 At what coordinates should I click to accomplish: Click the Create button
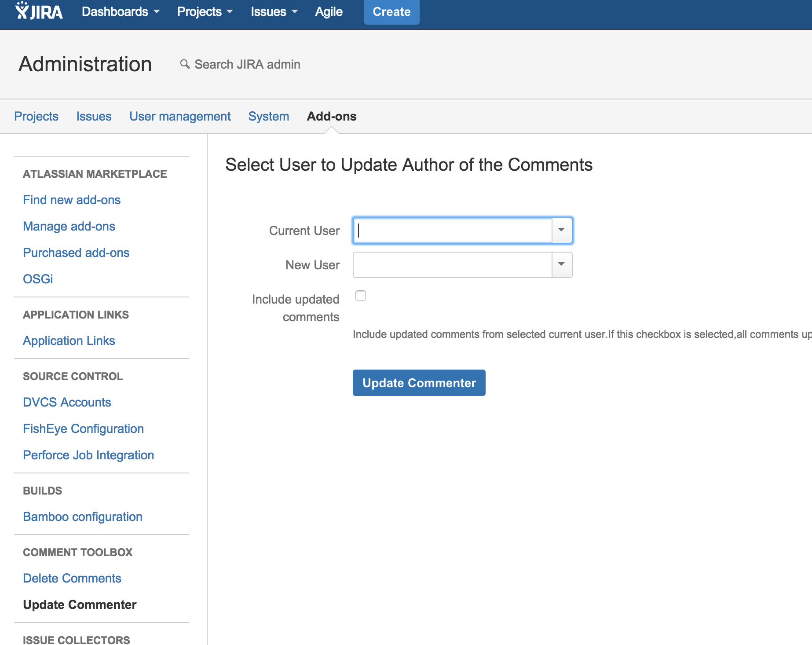(391, 12)
